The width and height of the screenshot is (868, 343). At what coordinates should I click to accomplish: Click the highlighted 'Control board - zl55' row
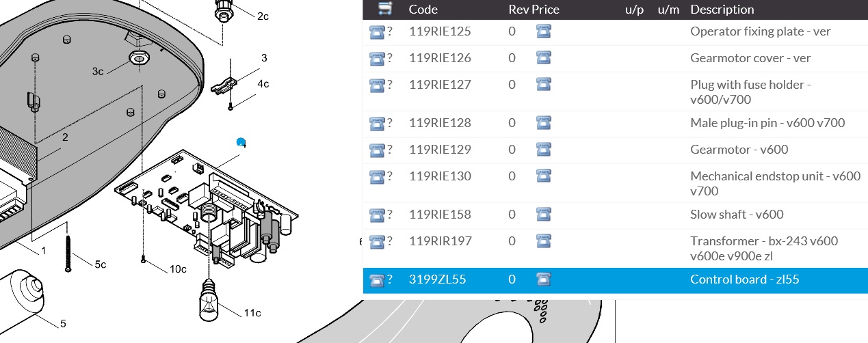pyautogui.click(x=744, y=279)
